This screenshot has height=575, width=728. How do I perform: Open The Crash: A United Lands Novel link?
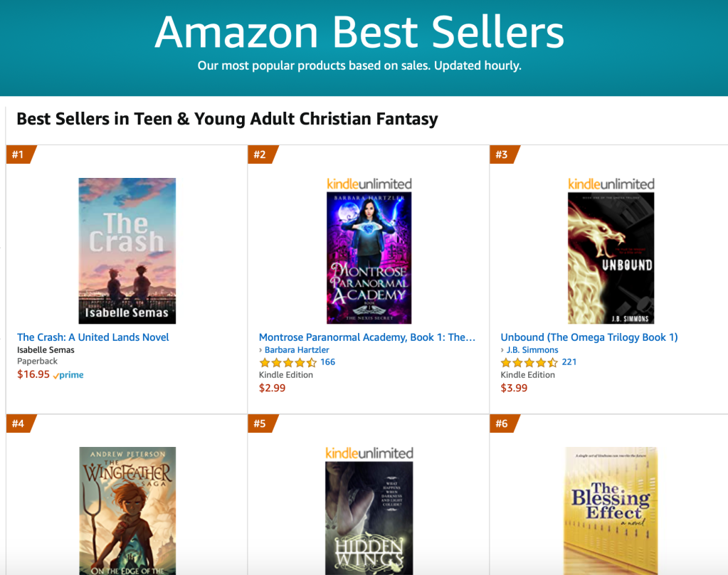point(93,337)
